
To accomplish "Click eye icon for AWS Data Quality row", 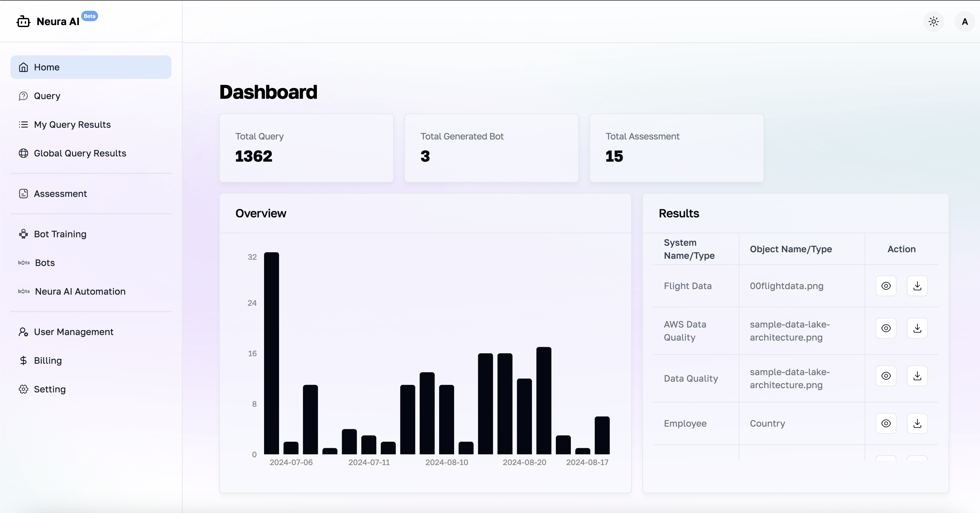I will point(886,328).
